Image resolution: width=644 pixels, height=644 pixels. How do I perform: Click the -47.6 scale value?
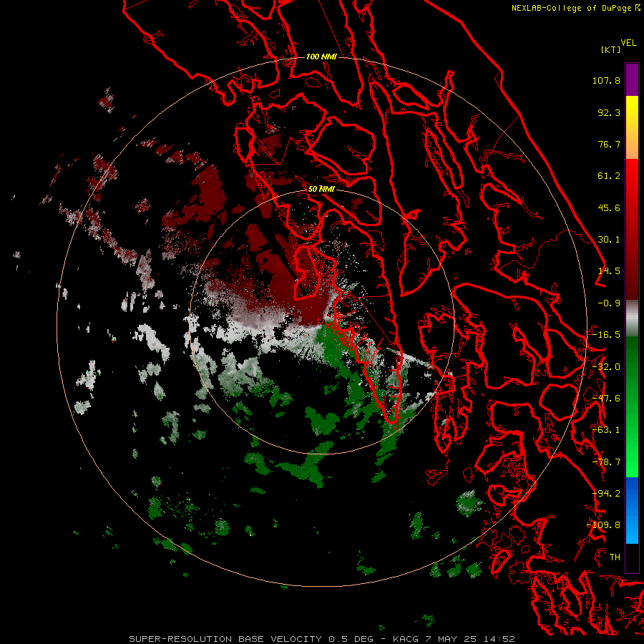(606, 399)
